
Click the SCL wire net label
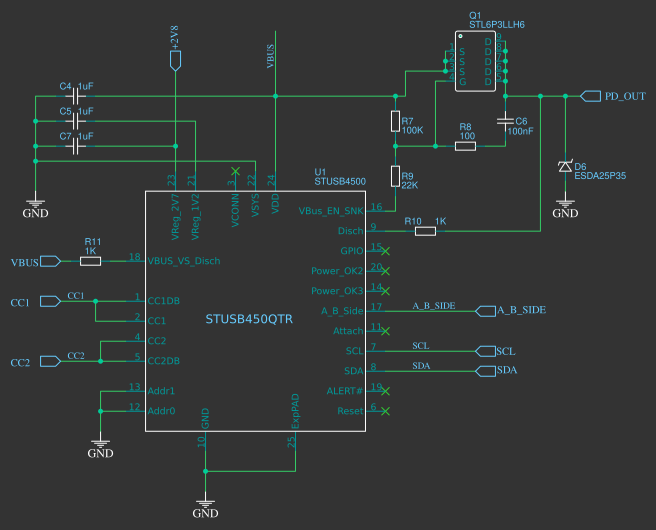[x=421, y=346]
